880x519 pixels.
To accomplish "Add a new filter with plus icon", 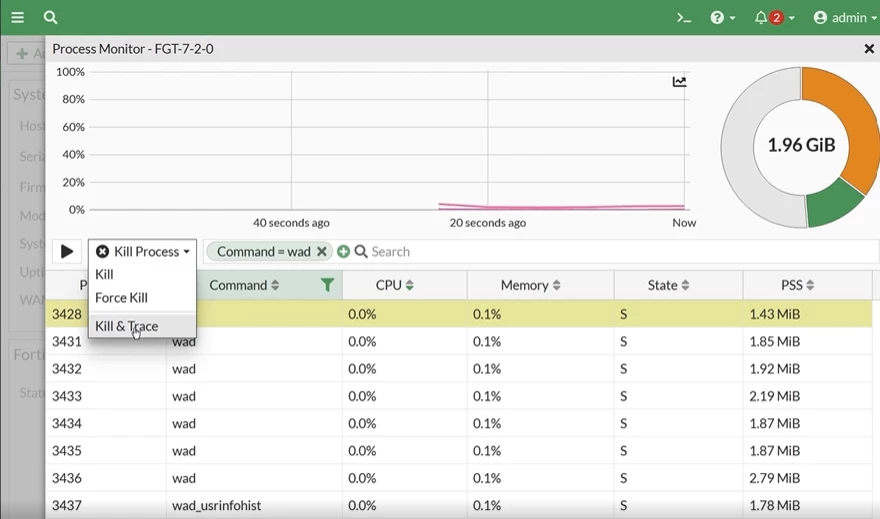I will coord(343,251).
